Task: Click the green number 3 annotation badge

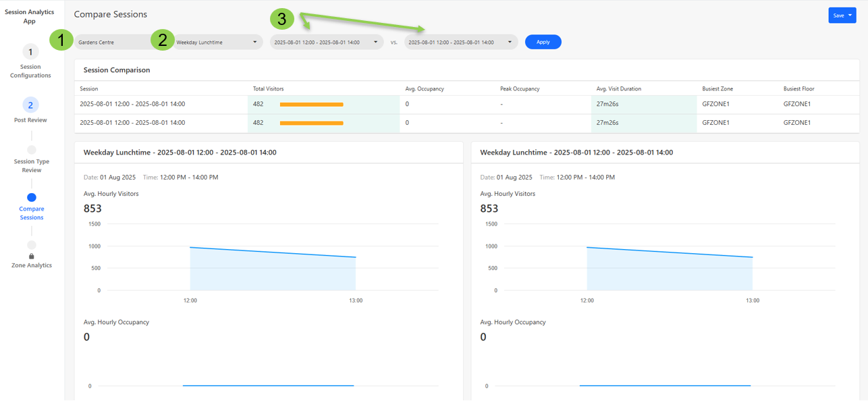Action: pyautogui.click(x=282, y=20)
